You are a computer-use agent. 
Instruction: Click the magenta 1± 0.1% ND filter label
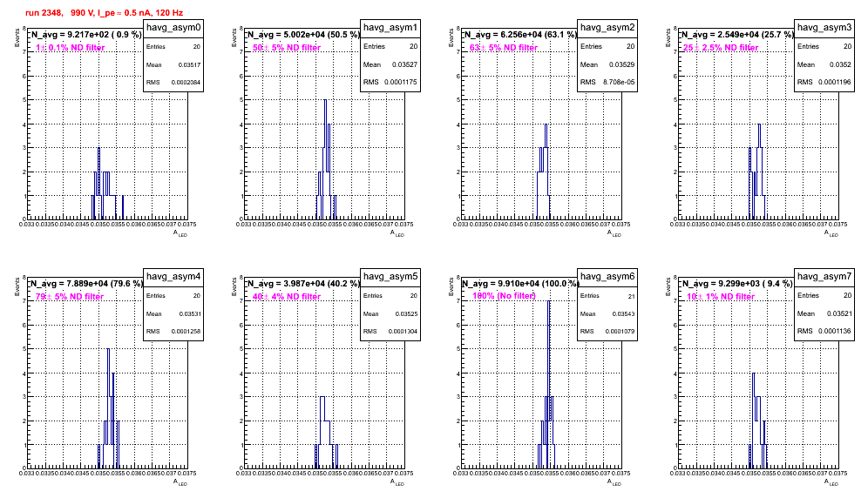pos(71,48)
